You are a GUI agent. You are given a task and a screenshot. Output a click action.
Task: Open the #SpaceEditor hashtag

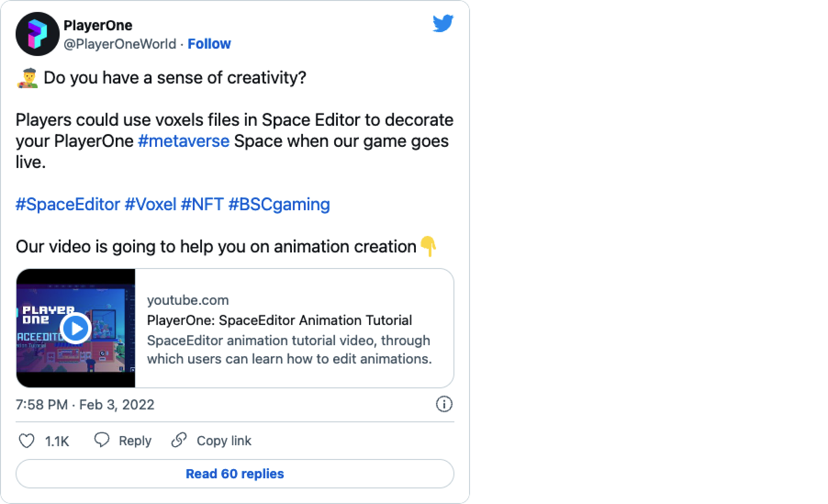(x=68, y=204)
